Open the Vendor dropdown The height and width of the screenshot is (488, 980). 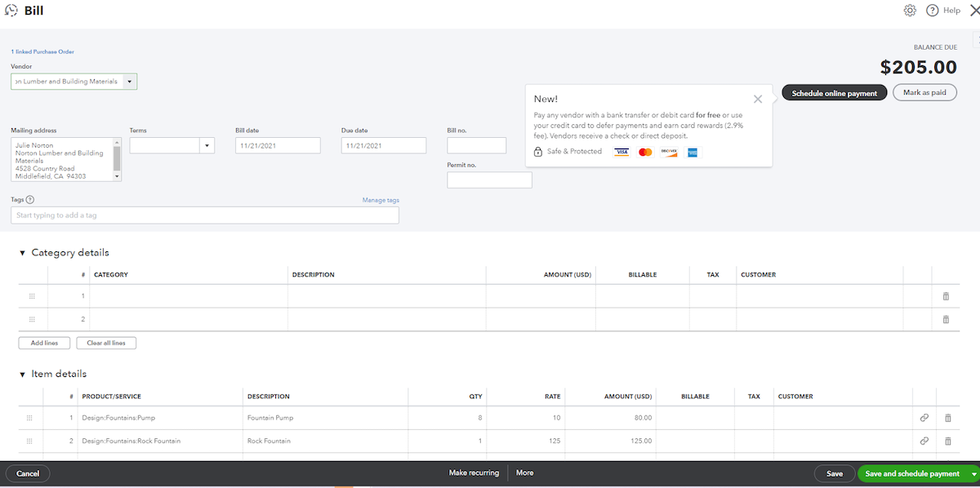click(130, 81)
